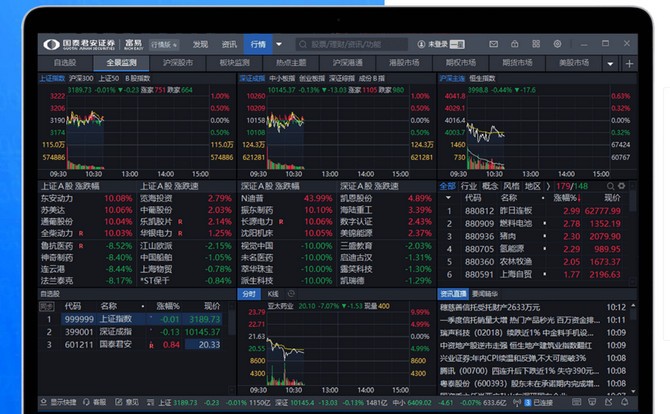
Task: Select the 分时 chart view
Action: 249,294
